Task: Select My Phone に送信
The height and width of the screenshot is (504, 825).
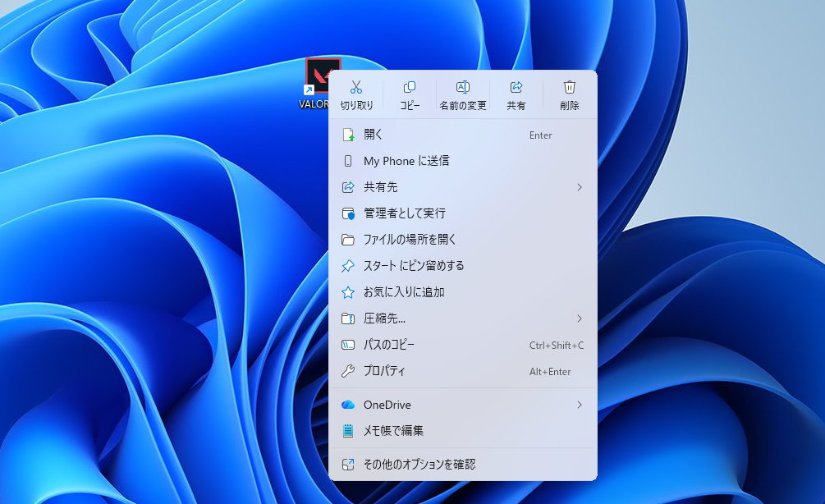Action: pyautogui.click(x=406, y=161)
